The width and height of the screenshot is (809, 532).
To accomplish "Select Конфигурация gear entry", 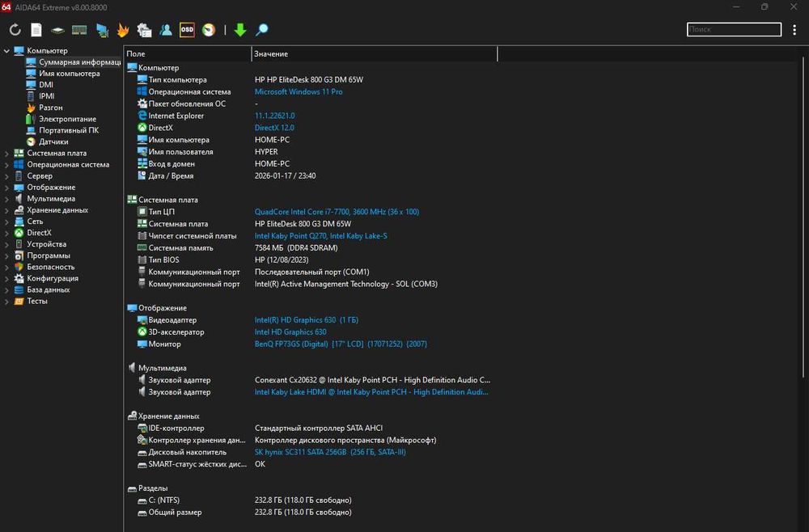I will (46, 278).
